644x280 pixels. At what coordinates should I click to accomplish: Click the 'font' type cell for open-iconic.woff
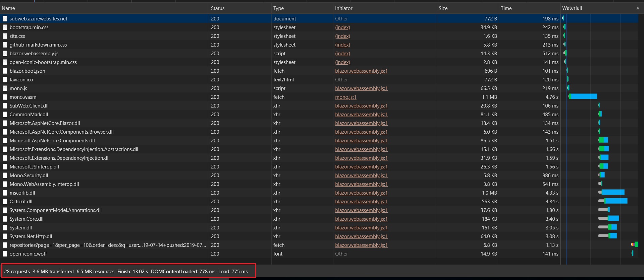(278, 254)
